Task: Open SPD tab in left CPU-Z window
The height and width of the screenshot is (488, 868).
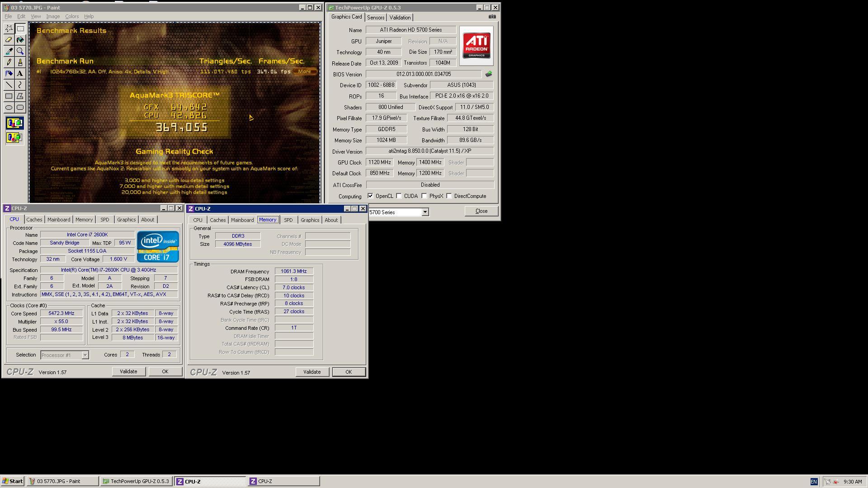Action: coord(105,220)
